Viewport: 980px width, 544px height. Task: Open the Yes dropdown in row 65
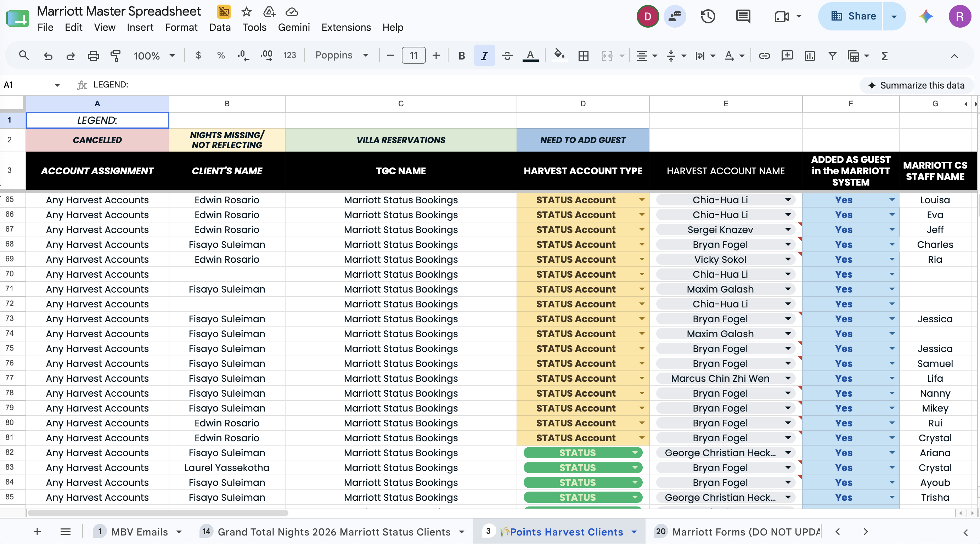click(x=892, y=200)
